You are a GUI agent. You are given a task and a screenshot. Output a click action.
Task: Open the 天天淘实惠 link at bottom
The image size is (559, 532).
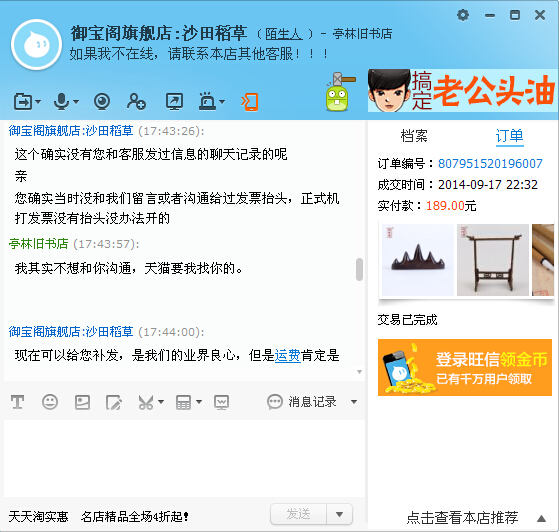tap(39, 516)
